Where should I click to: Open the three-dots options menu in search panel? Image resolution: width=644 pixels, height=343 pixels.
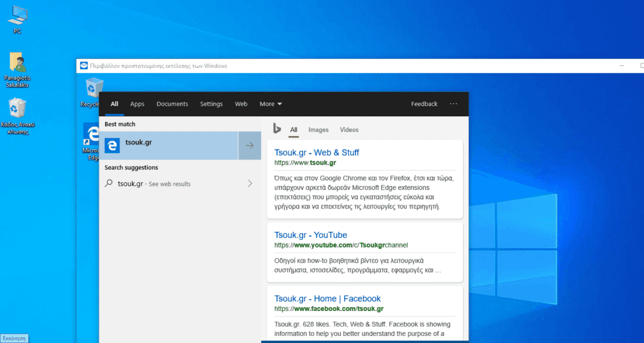pos(453,104)
